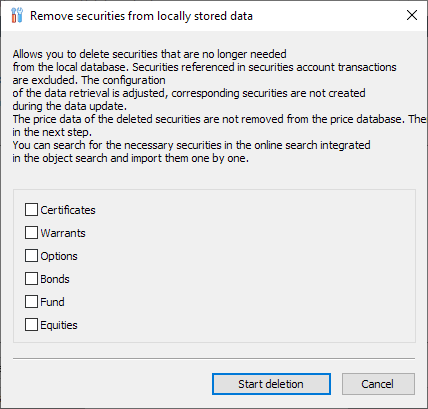This screenshot has width=428, height=409.
Task: Click the Options label text
Action: click(59, 256)
